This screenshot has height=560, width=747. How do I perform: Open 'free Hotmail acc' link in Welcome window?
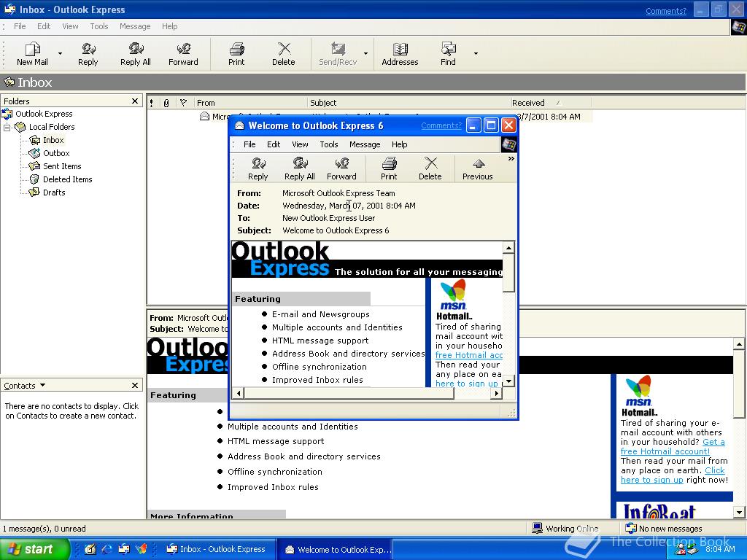point(469,355)
